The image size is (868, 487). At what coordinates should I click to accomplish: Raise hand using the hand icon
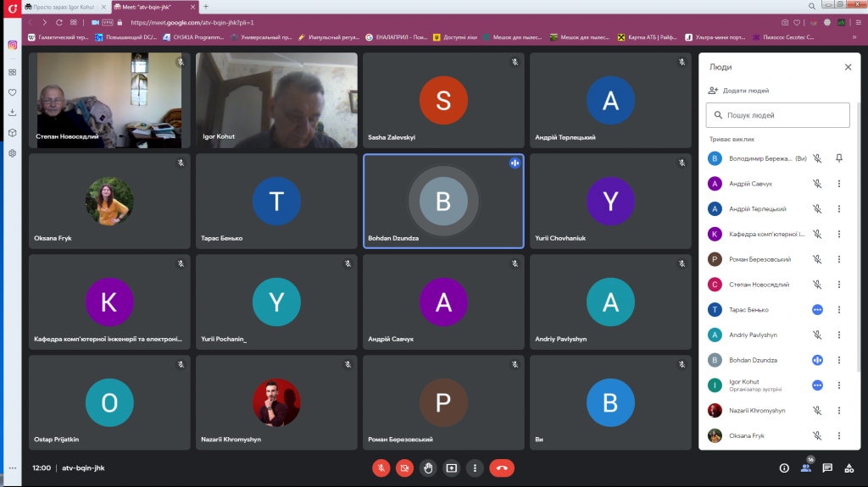coord(429,468)
